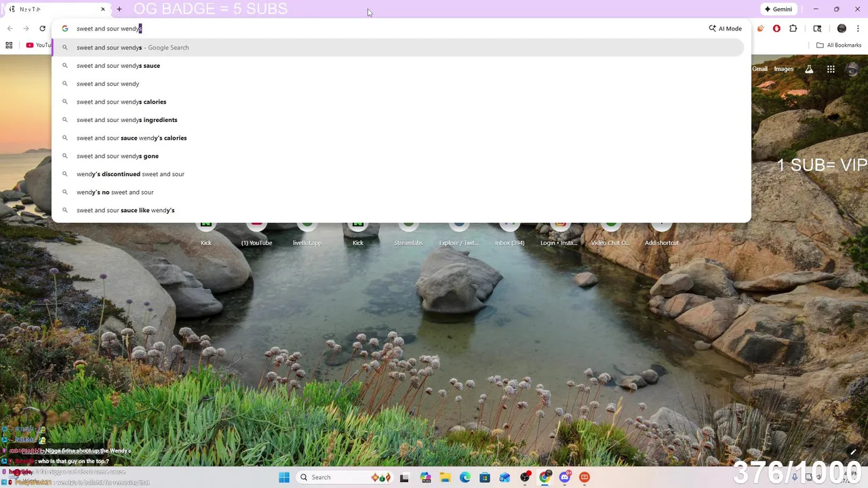Open All Bookmarks folder

tap(839, 45)
